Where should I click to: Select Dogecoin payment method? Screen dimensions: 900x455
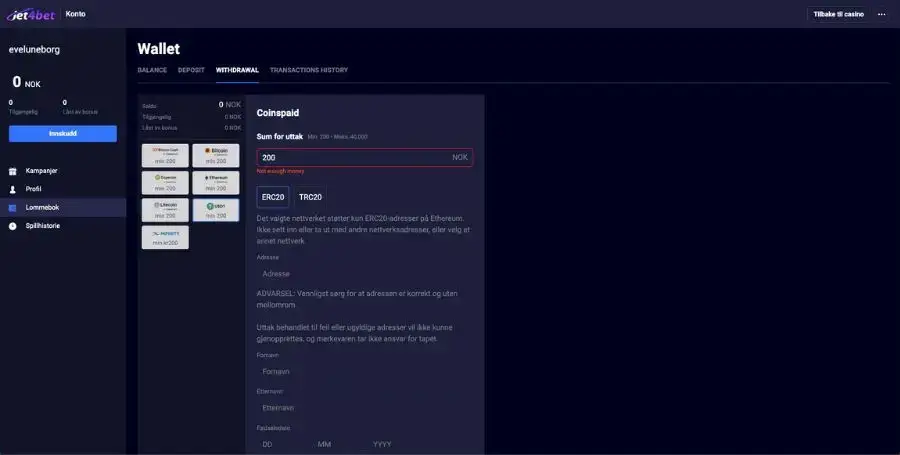[x=165, y=182]
